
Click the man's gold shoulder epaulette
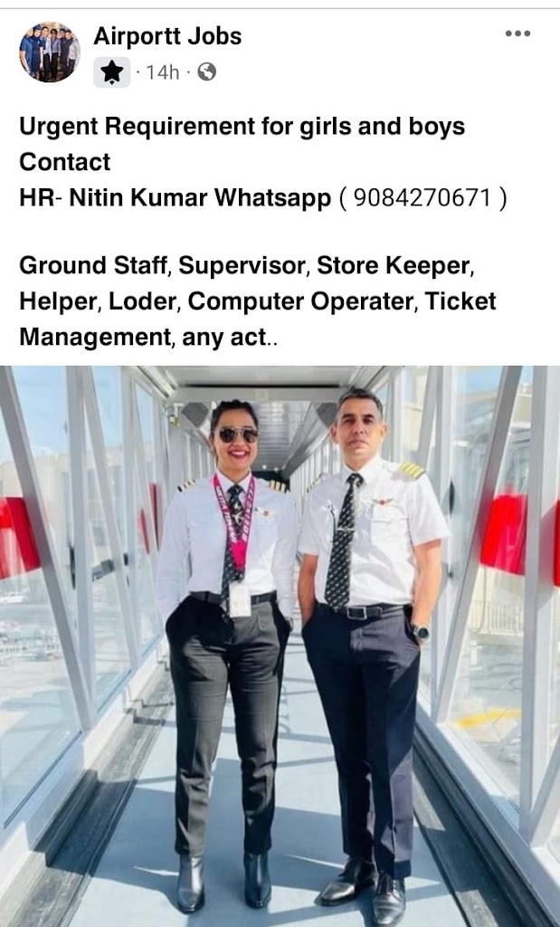pos(411,470)
